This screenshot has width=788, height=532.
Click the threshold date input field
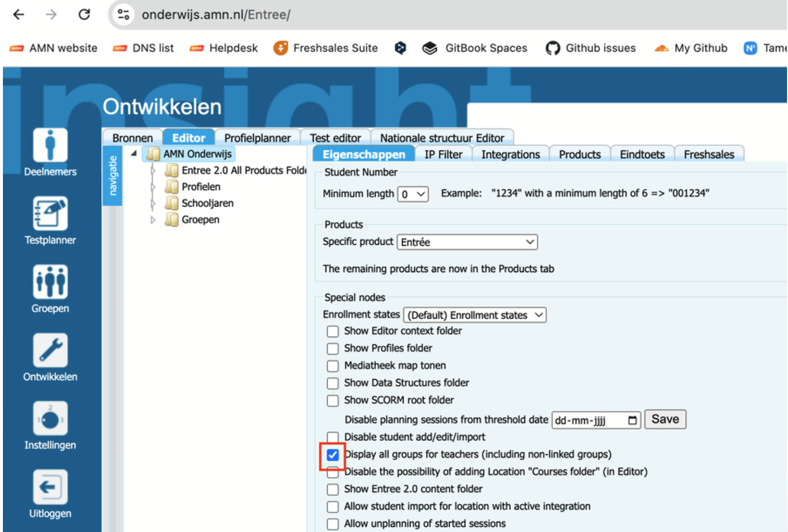[590, 420]
